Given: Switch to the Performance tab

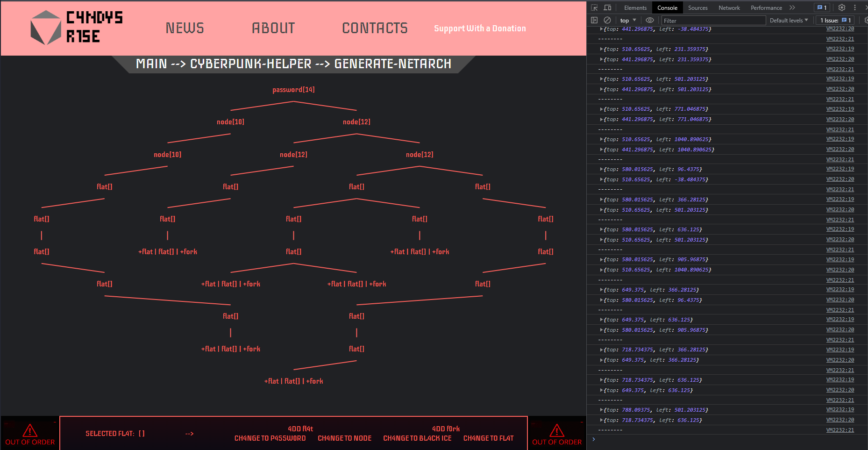Looking at the screenshot, I should pos(766,7).
